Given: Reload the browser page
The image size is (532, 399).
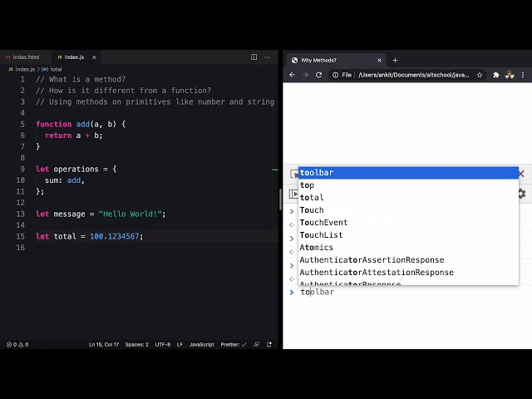Looking at the screenshot, I should point(318,75).
